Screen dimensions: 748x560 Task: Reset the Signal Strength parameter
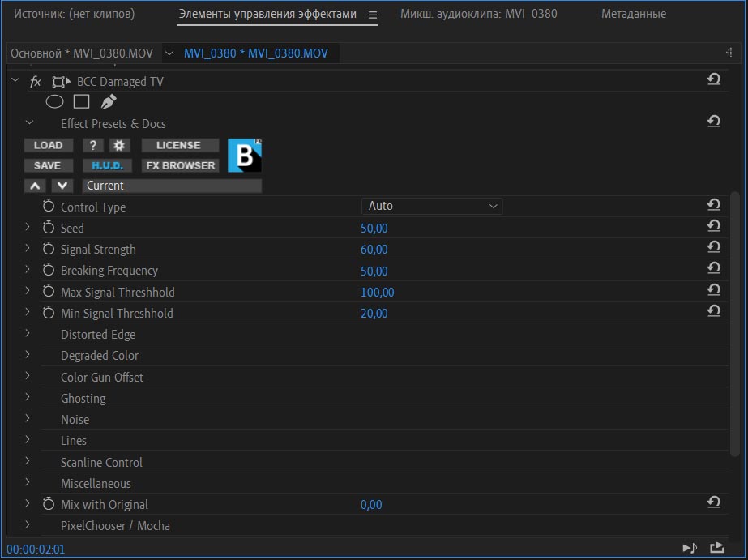click(x=714, y=247)
